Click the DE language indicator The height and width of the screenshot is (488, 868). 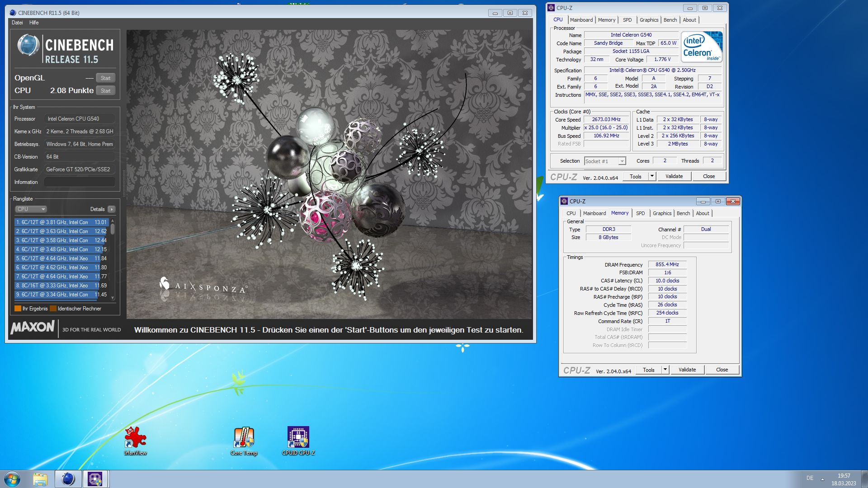point(810,478)
